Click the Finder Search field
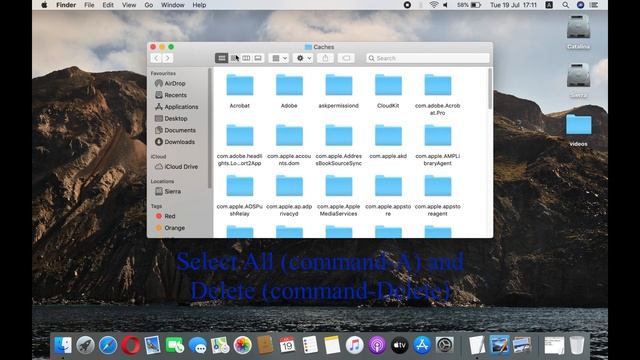Viewport: 640px width, 360px height. 428,58
